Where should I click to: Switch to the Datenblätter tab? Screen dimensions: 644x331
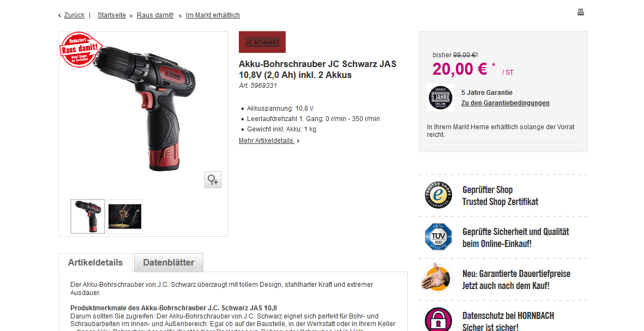168,262
